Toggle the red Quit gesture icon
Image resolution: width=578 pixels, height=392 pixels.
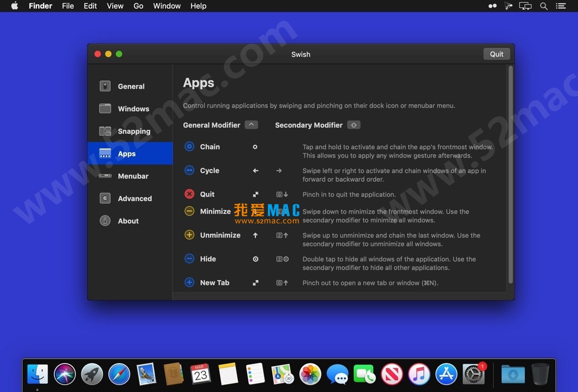coord(190,194)
